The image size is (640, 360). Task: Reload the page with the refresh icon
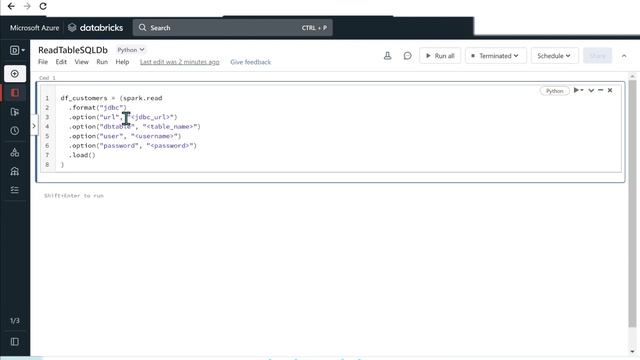pos(43,6)
